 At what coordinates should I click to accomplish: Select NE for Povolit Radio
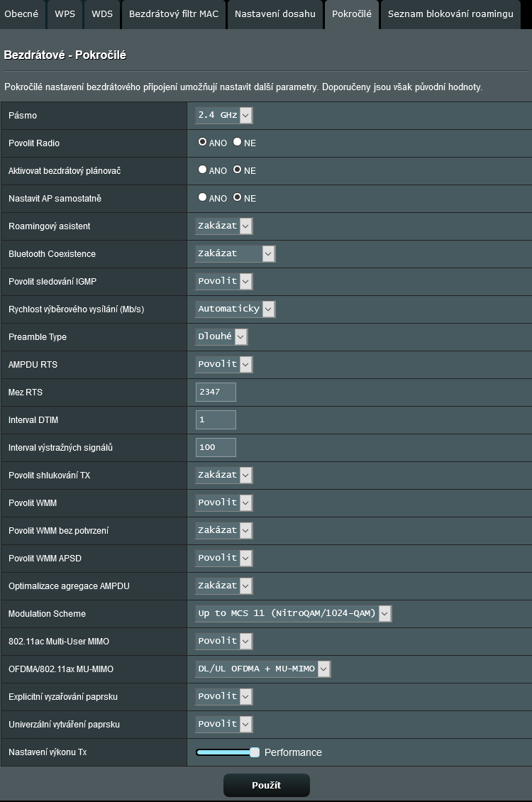pyautogui.click(x=238, y=142)
